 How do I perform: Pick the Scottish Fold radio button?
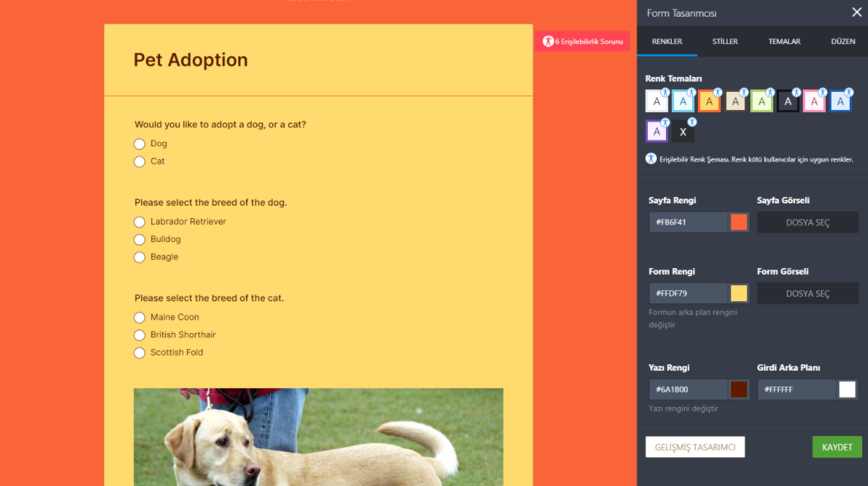(140, 353)
